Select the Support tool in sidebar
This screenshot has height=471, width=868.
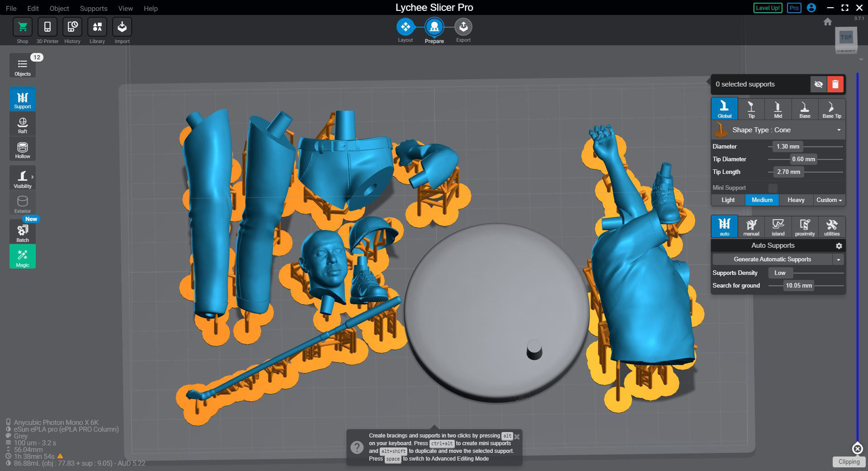point(23,99)
